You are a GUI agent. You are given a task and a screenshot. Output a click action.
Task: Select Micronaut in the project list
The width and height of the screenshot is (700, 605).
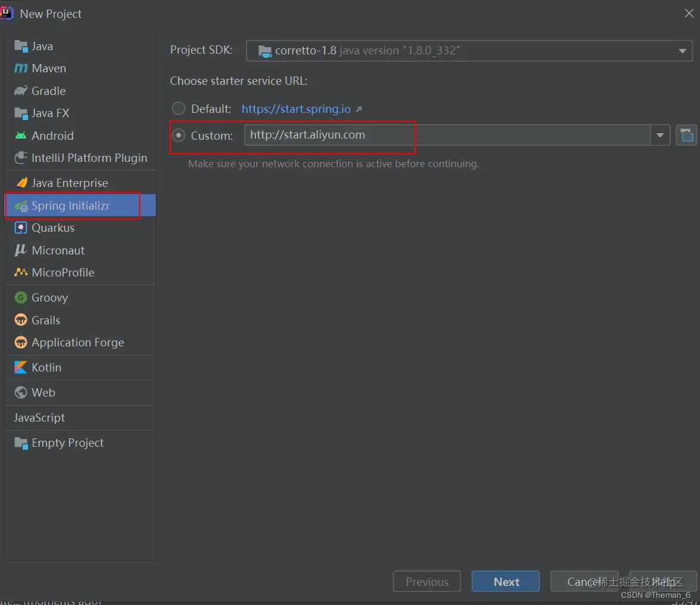pos(81,250)
